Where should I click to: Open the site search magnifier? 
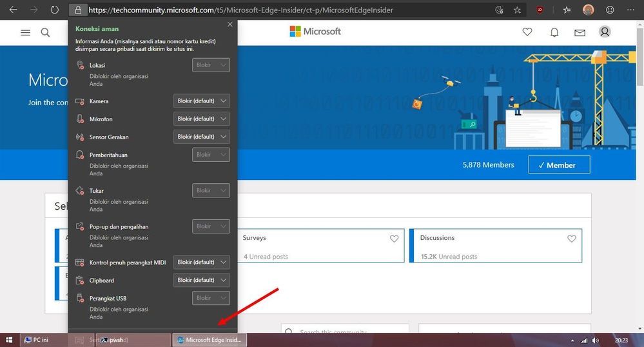click(45, 32)
